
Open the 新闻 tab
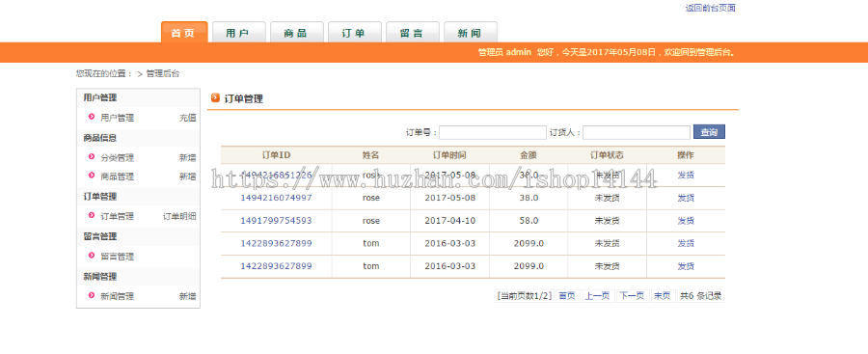coord(470,32)
